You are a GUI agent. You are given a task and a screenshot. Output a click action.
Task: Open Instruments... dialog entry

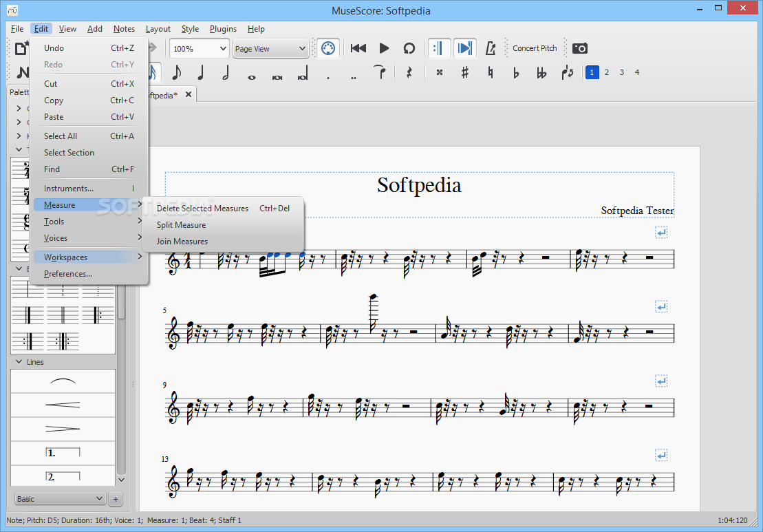88,189
